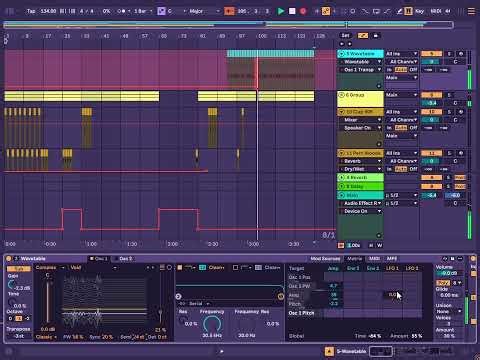Screen dimensions: 480x360
Task: Click the Set locator button
Action: (345, 35)
